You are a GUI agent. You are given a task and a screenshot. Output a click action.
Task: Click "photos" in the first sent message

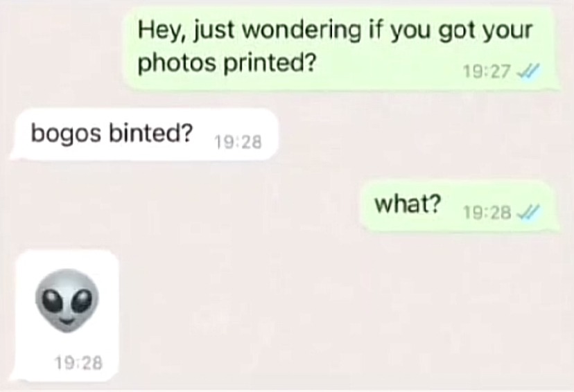(x=177, y=64)
